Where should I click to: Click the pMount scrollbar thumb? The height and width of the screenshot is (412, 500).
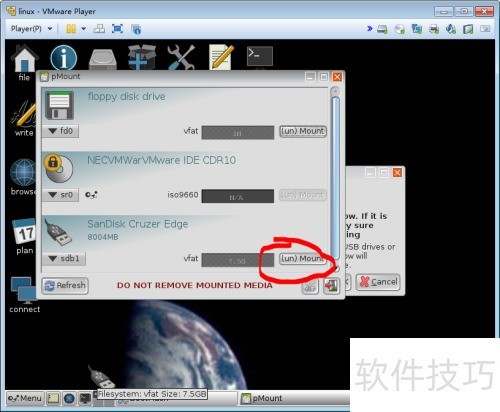[x=336, y=177]
